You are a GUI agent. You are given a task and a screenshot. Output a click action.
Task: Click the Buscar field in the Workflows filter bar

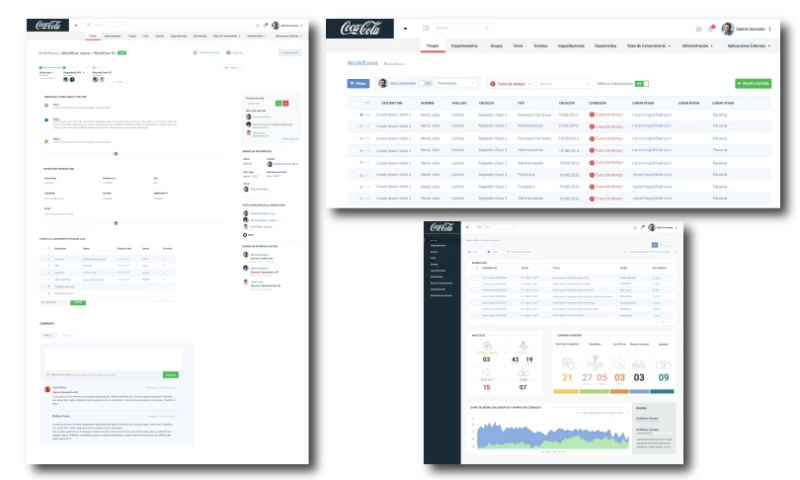coord(564,84)
